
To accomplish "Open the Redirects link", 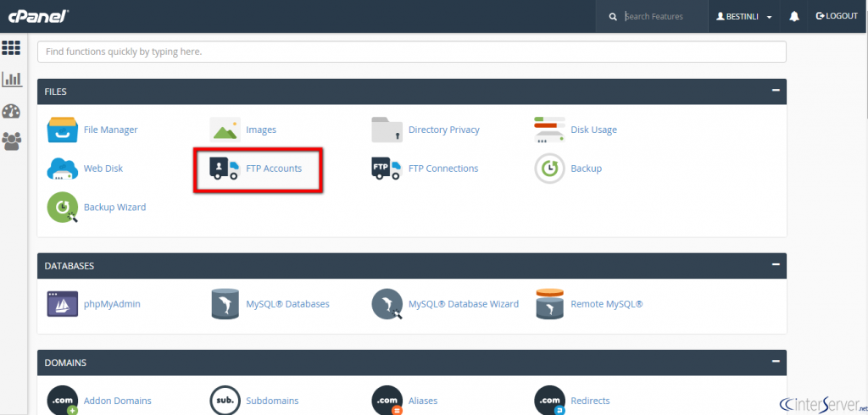I will 590,401.
